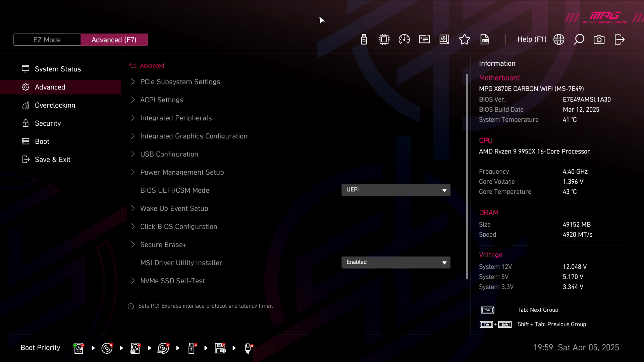Screen dimensions: 644x362
Task: Expand PCIe Subsystem Settings
Action: [x=180, y=82]
